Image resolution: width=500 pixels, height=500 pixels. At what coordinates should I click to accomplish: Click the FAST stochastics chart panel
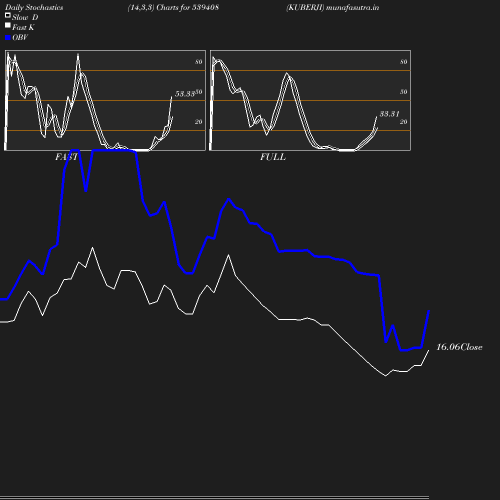(105, 100)
